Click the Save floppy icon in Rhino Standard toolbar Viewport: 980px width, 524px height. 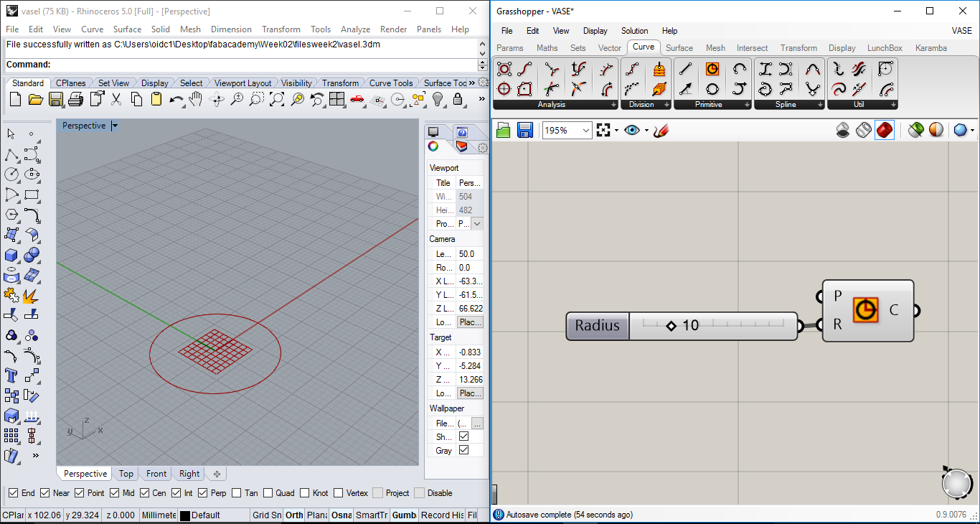(55, 100)
